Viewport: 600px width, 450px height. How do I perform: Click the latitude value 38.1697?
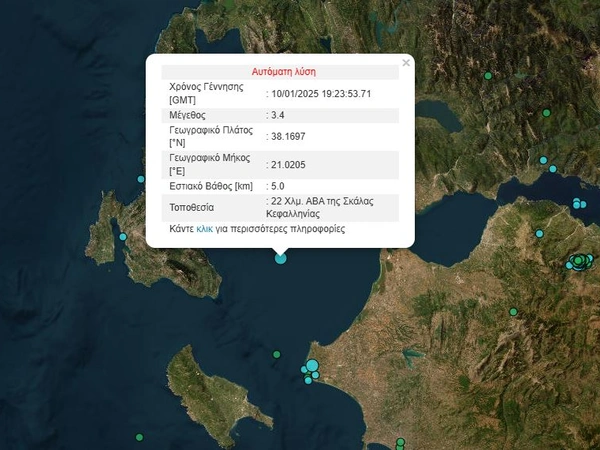point(289,136)
